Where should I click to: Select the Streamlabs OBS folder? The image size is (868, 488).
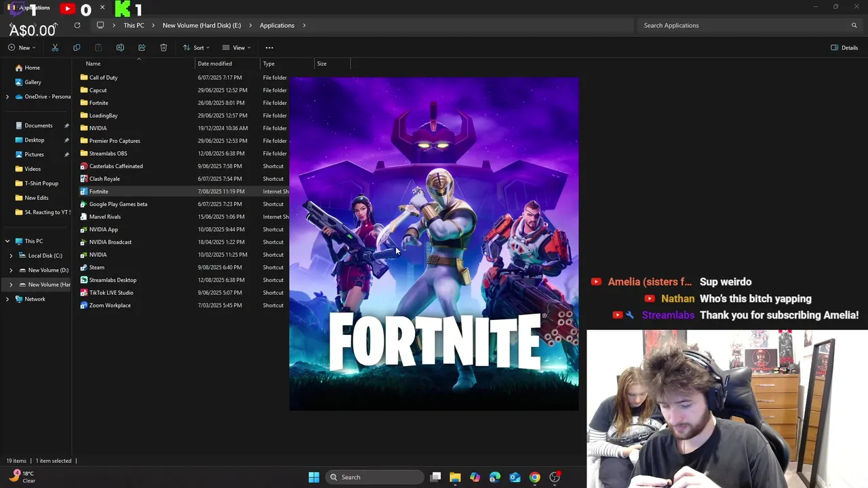pyautogui.click(x=108, y=153)
